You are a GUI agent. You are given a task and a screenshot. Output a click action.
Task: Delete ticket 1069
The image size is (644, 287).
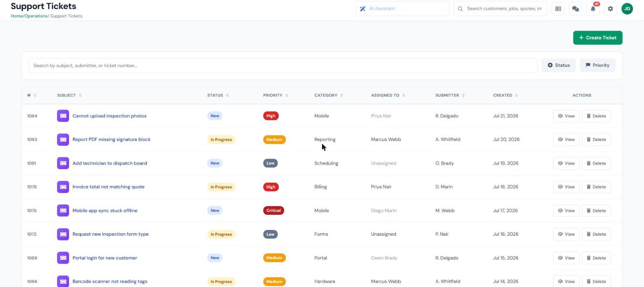click(596, 258)
